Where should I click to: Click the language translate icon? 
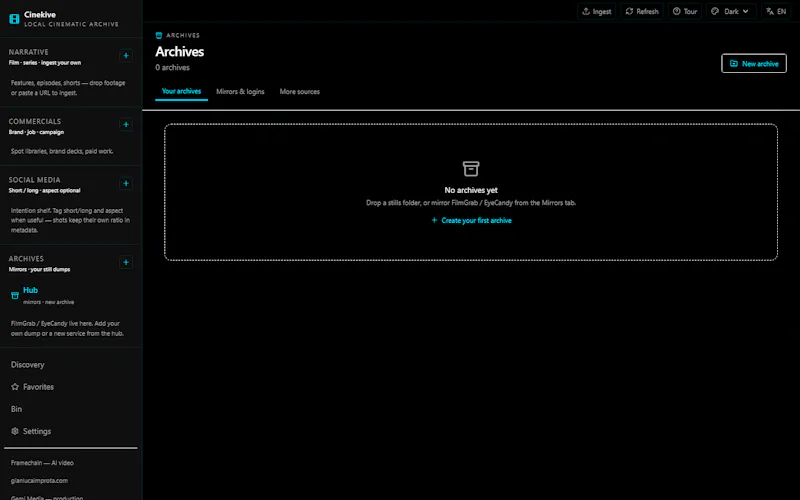[770, 11]
